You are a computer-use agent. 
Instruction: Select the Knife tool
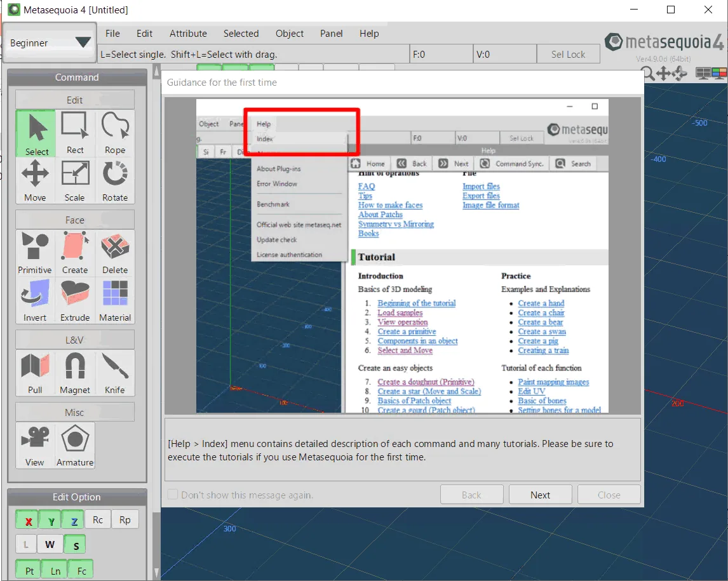tap(115, 373)
